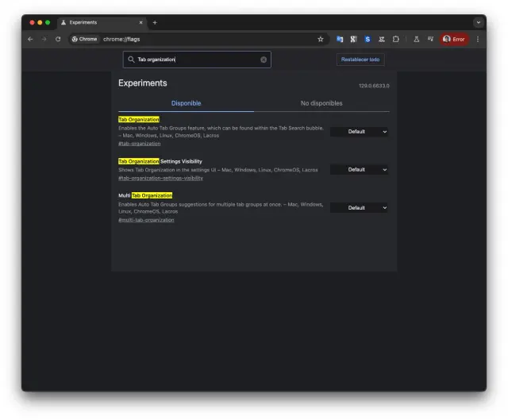The width and height of the screenshot is (508, 420).
Task: Open the media controls icon in toolbar
Action: [430, 39]
